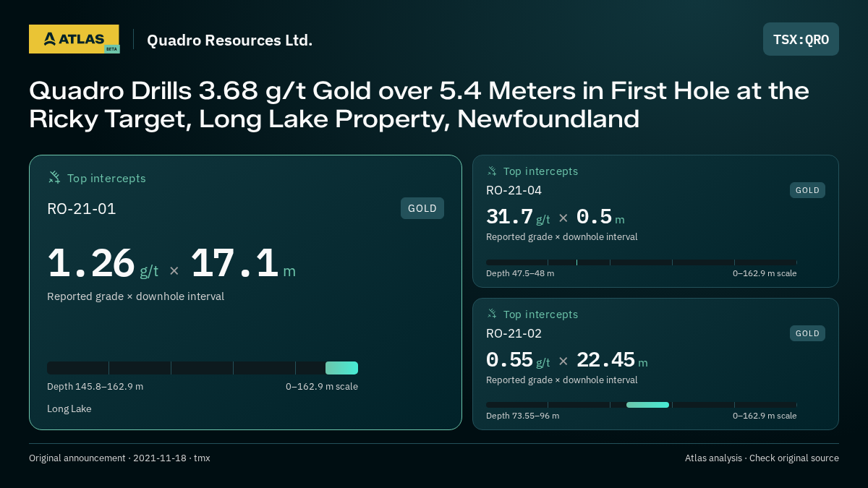Click '0–162.9 m scale' in RO-21-01 card
This screenshot has width=868, height=488.
(322, 386)
